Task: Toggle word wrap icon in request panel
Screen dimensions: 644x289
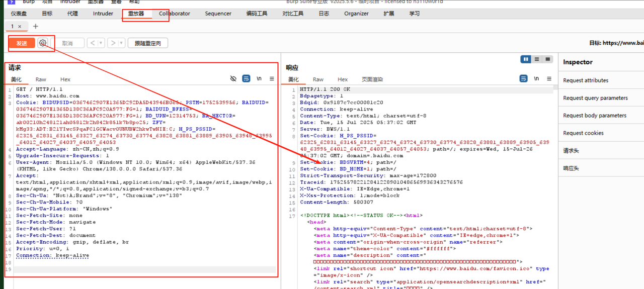Action: (x=246, y=79)
